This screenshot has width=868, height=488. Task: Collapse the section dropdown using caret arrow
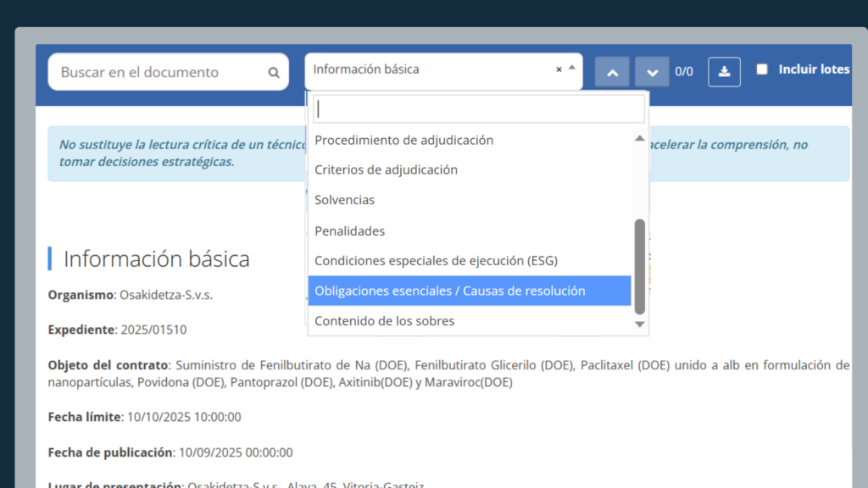tap(571, 68)
